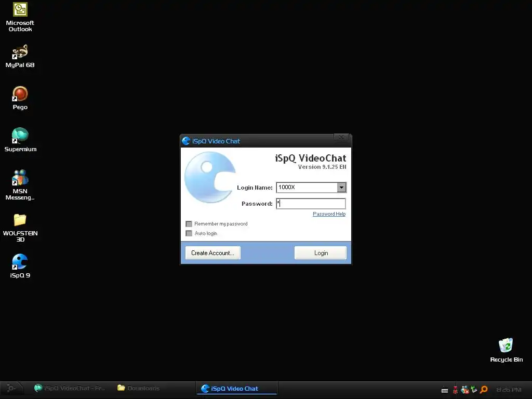This screenshot has width=532, height=399.
Task: Switch to the Downloads folder taskbar item
Action: coord(138,388)
